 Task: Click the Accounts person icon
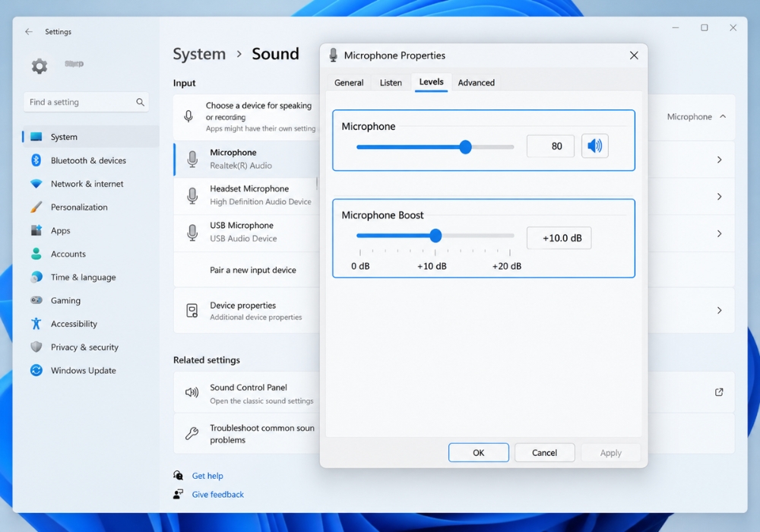click(36, 253)
